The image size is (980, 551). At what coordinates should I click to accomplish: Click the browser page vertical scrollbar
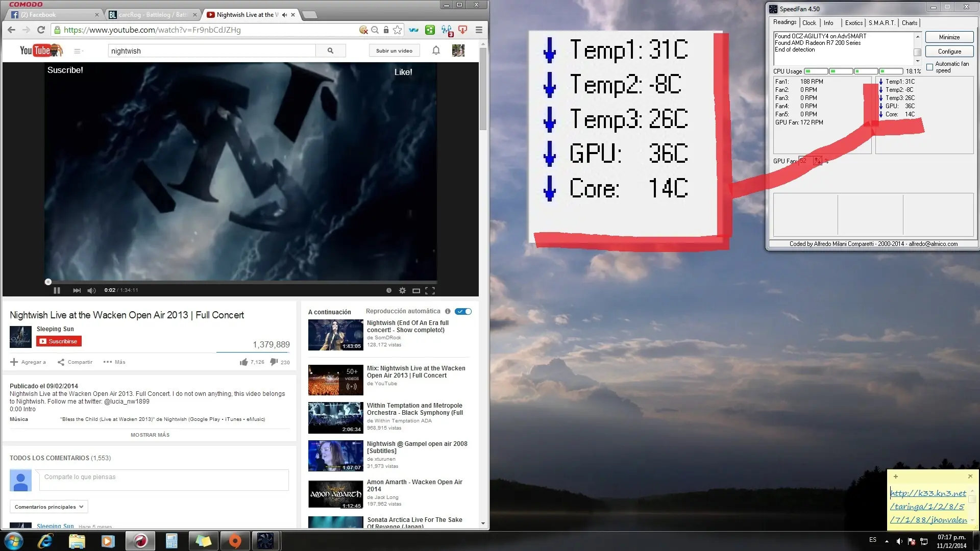pyautogui.click(x=483, y=89)
